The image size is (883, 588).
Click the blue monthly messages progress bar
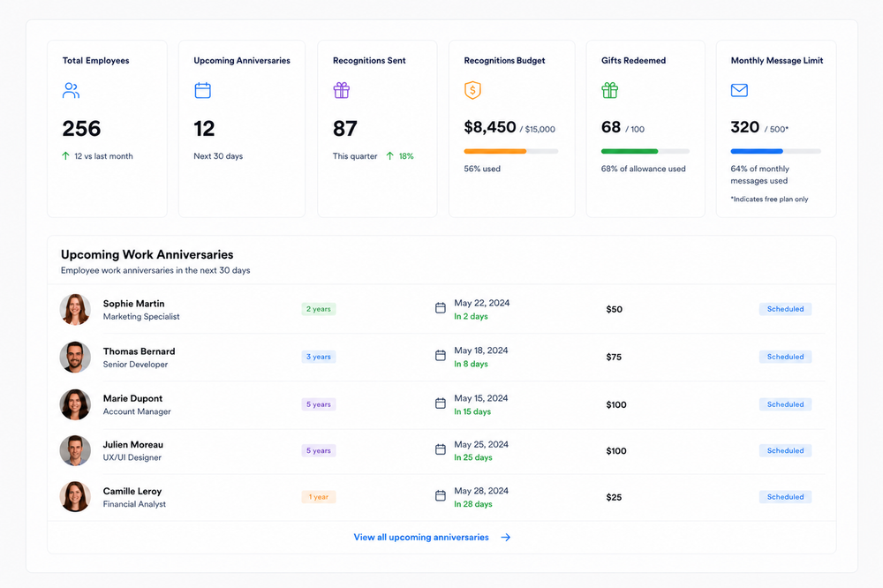click(775, 152)
